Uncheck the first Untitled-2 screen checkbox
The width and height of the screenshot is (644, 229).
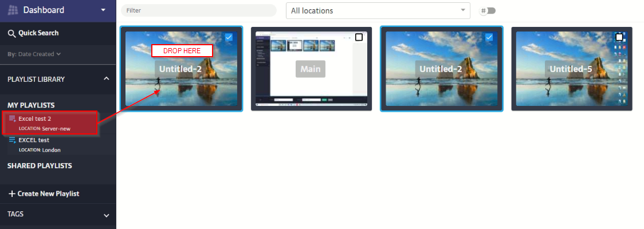[229, 38]
